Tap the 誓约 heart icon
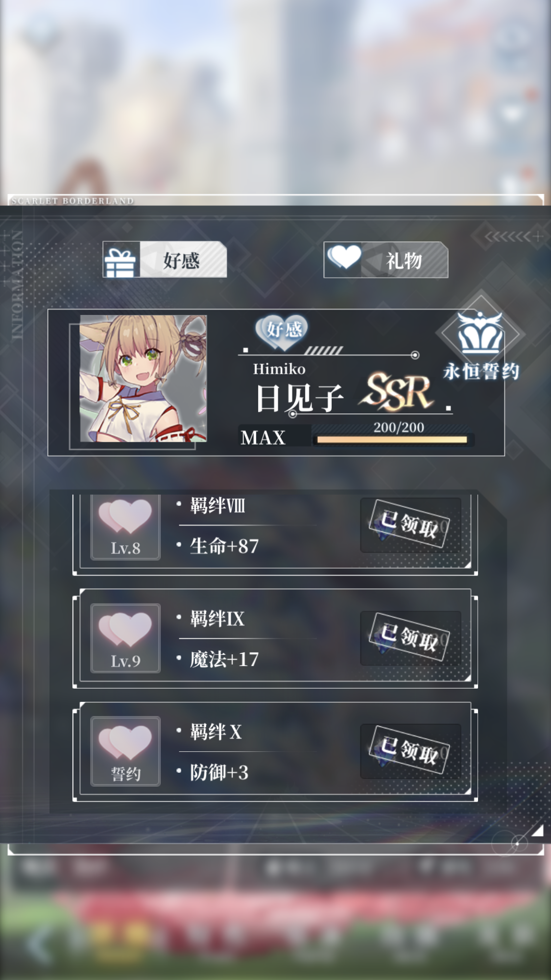 [125, 751]
